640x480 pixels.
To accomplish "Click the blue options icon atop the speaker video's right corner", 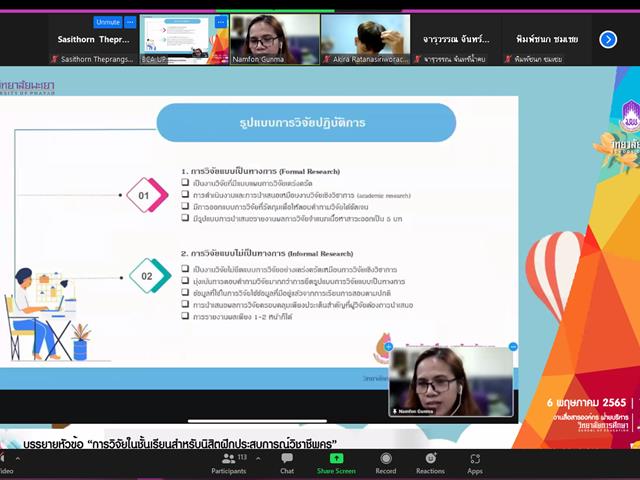I will click(x=513, y=347).
